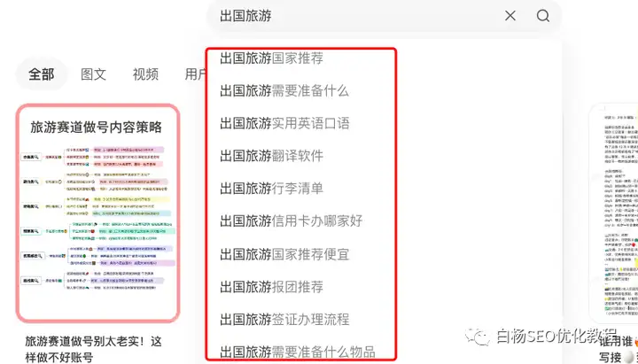Open the partially visible post thumbnail on the right edge
The width and height of the screenshot is (638, 364).
click(614, 213)
